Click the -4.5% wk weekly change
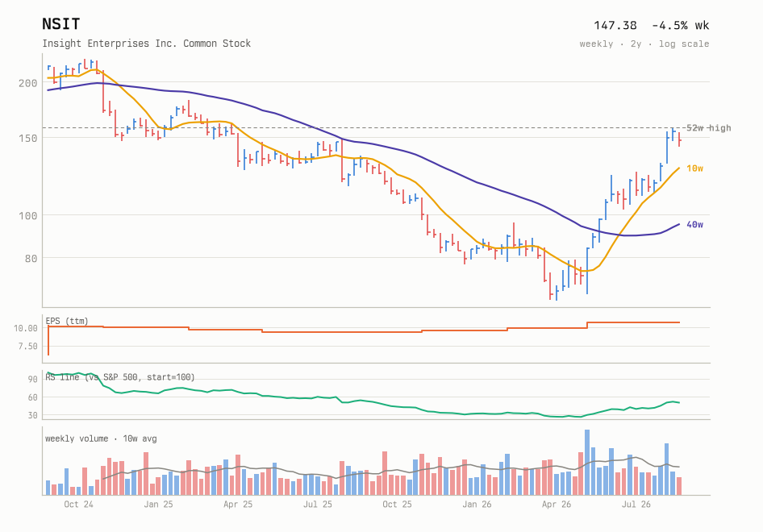This screenshot has width=763, height=532. pos(680,25)
